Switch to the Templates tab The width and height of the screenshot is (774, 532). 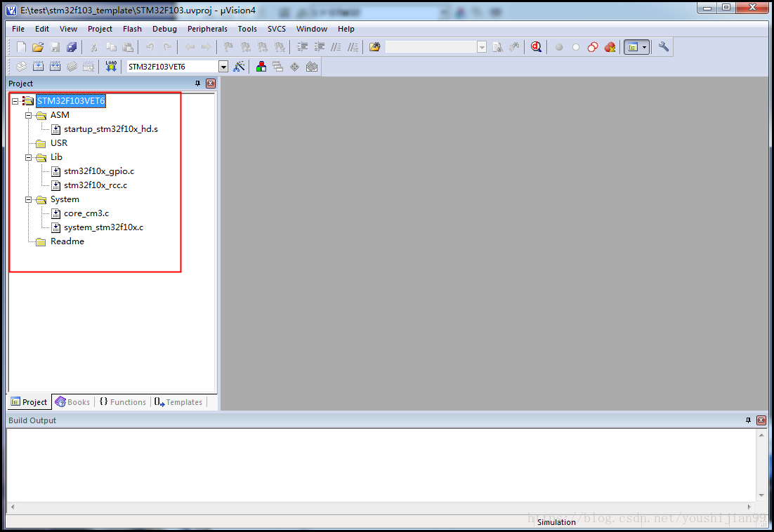pyautogui.click(x=178, y=402)
